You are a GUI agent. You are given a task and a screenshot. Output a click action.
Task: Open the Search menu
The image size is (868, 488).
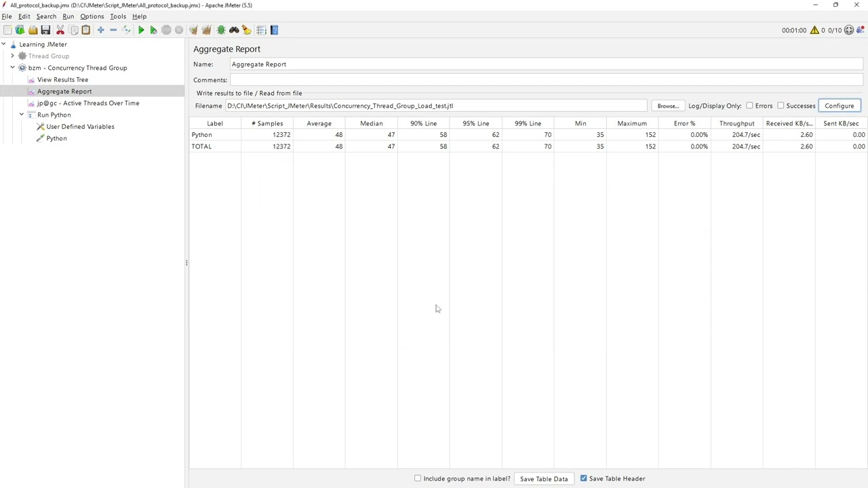(46, 16)
